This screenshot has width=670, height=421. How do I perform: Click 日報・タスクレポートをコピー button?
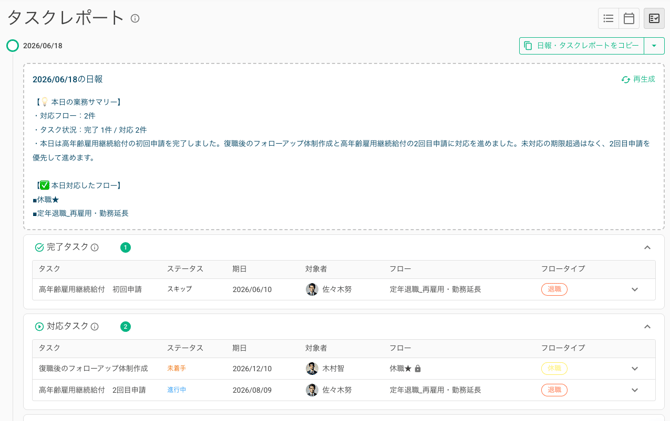point(582,46)
